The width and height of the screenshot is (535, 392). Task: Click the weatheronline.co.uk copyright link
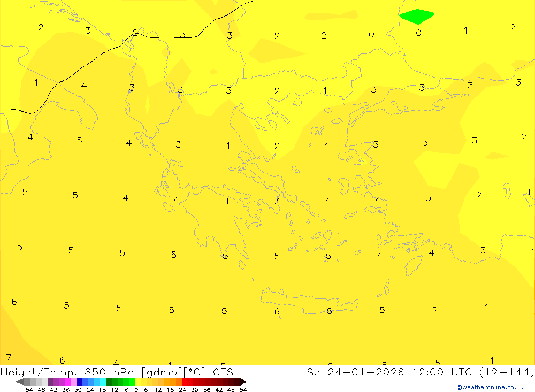(490, 387)
